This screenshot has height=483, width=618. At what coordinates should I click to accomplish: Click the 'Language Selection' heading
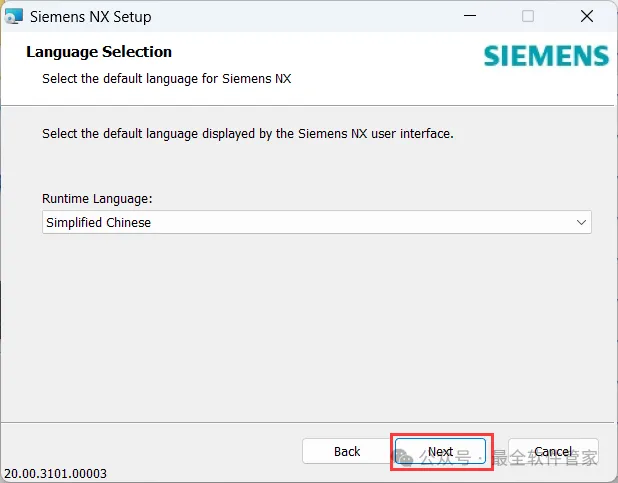pyautogui.click(x=99, y=52)
